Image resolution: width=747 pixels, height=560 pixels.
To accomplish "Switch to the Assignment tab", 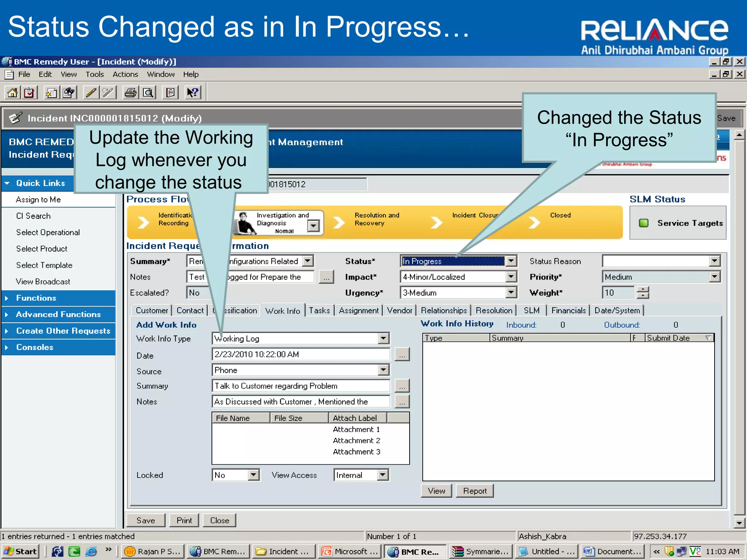I will coord(359,310).
